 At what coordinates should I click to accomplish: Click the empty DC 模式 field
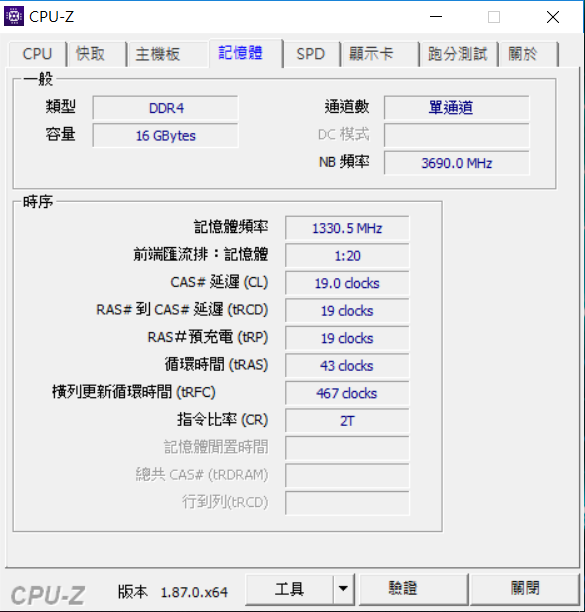point(457,135)
